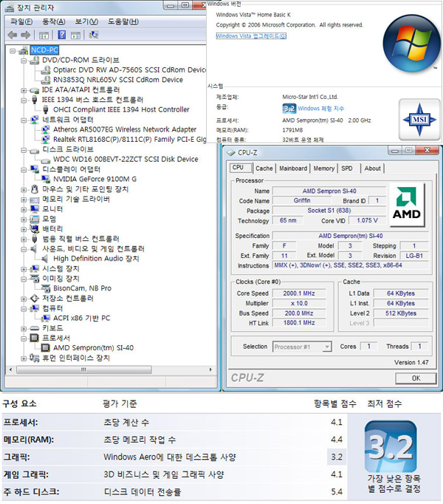The width and height of the screenshot is (443, 504).
Task: Collapse the disk drives node
Action: coord(24,150)
